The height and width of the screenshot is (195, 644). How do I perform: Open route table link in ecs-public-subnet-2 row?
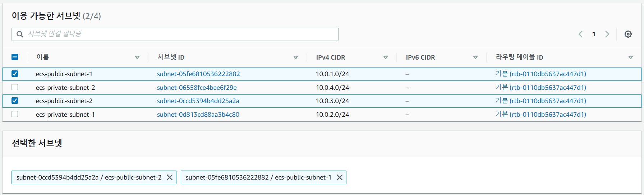click(541, 101)
